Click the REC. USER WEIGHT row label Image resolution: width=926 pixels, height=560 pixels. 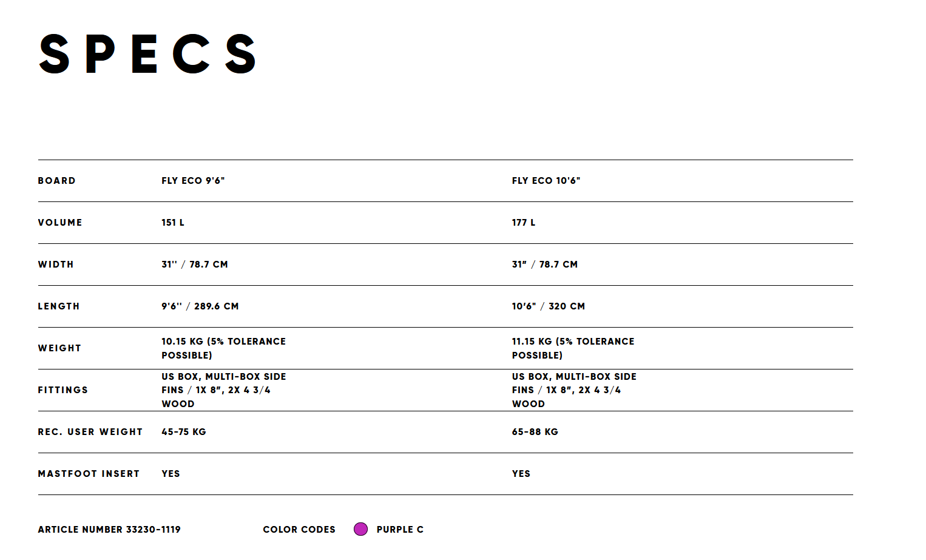click(90, 432)
